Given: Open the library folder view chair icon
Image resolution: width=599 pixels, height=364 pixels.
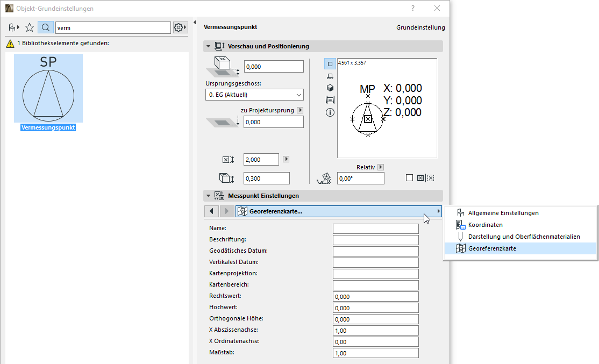Looking at the screenshot, I should (13, 27).
